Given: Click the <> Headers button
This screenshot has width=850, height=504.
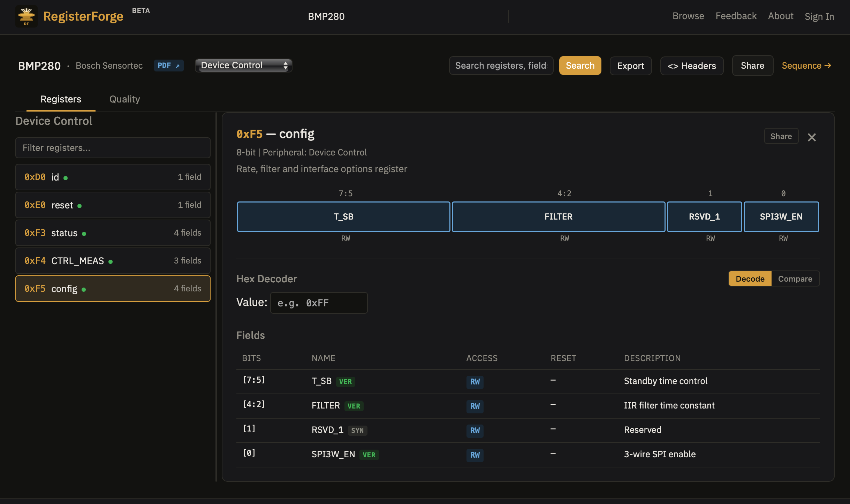Looking at the screenshot, I should 691,66.
